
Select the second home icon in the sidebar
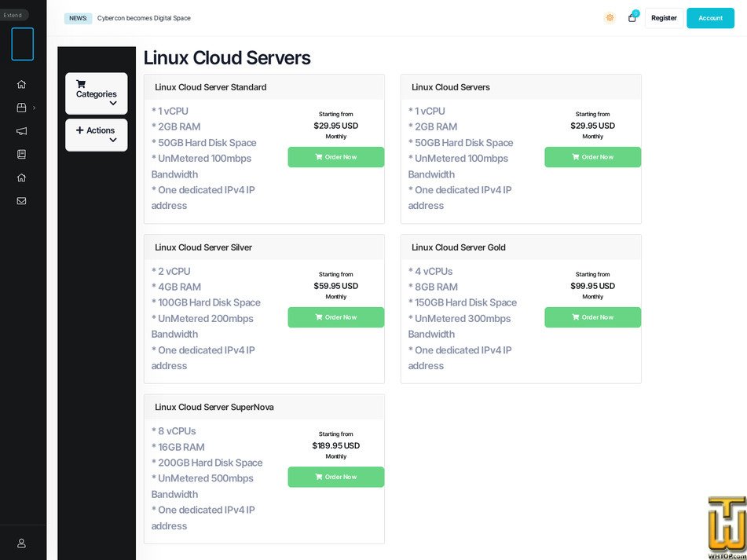pyautogui.click(x=21, y=178)
